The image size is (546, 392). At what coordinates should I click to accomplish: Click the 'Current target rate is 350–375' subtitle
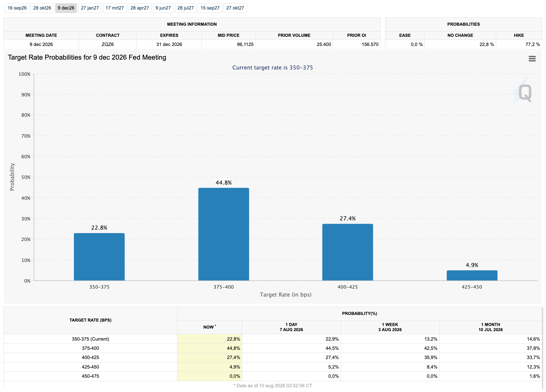(273, 68)
